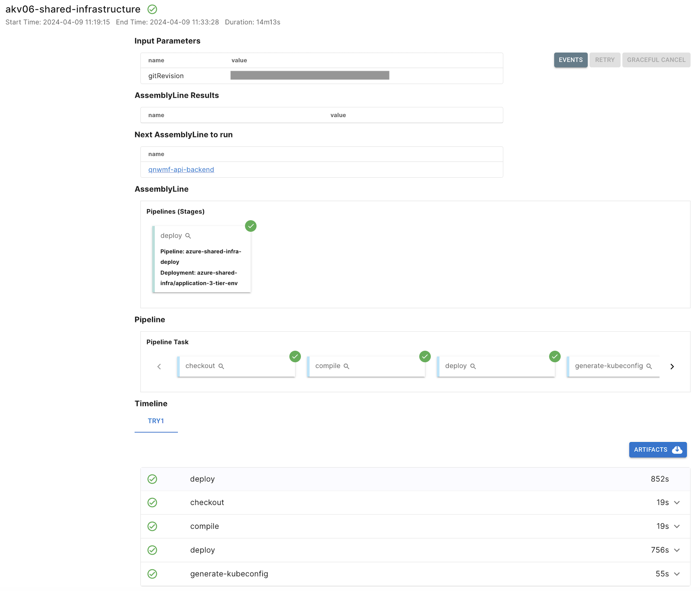Click magnifier icon beside generate-kubeconfig task

[649, 366]
